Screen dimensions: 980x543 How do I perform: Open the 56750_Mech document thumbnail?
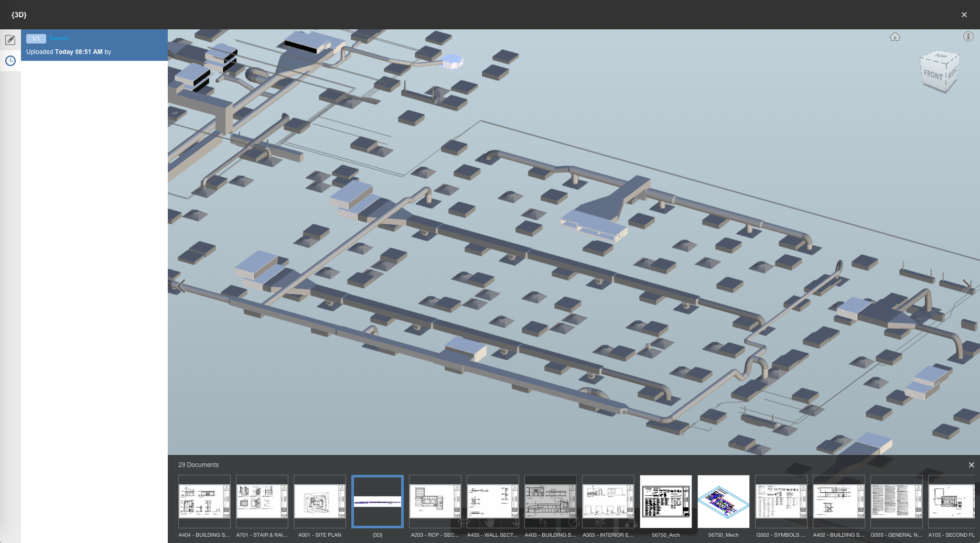723,502
